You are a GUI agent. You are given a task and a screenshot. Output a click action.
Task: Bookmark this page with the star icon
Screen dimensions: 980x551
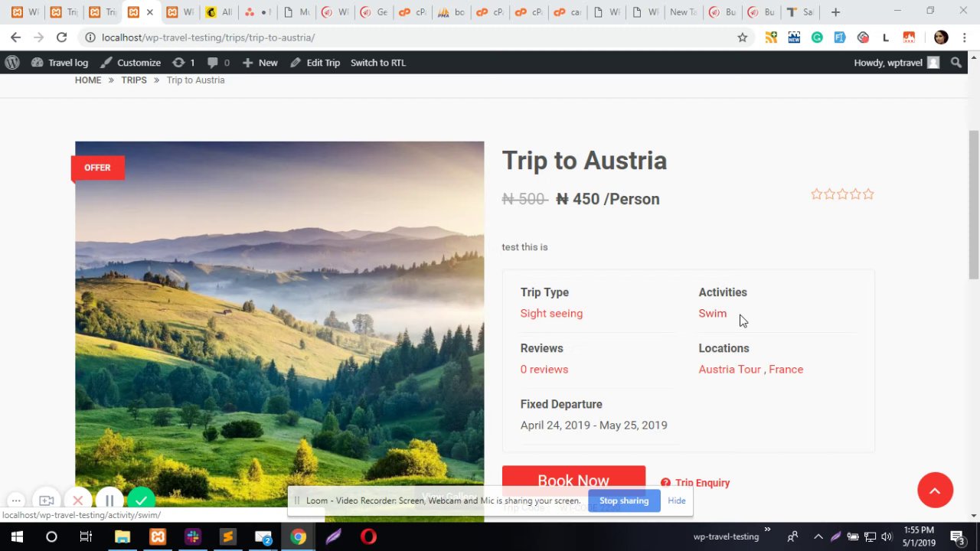pyautogui.click(x=742, y=37)
